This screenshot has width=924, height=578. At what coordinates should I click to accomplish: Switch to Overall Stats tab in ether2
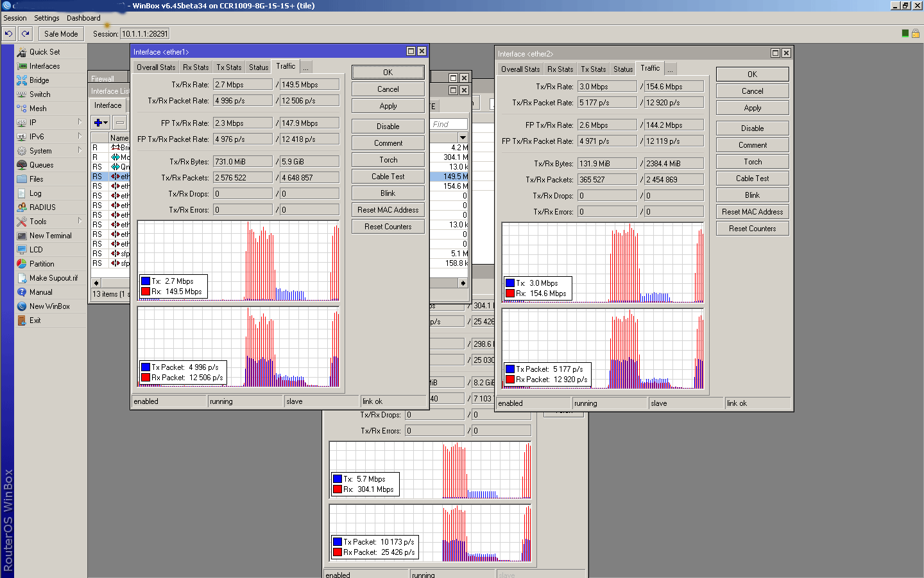520,69
